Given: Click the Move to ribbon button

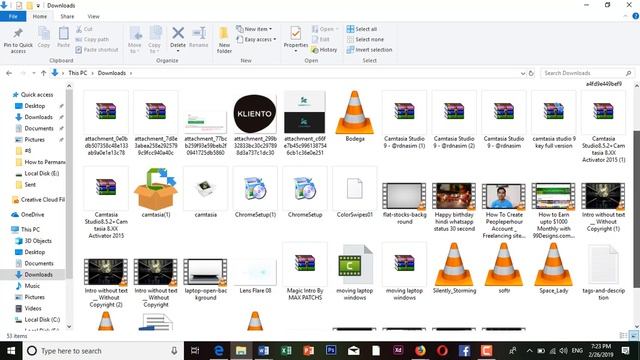Looking at the screenshot, I should pos(135,40).
